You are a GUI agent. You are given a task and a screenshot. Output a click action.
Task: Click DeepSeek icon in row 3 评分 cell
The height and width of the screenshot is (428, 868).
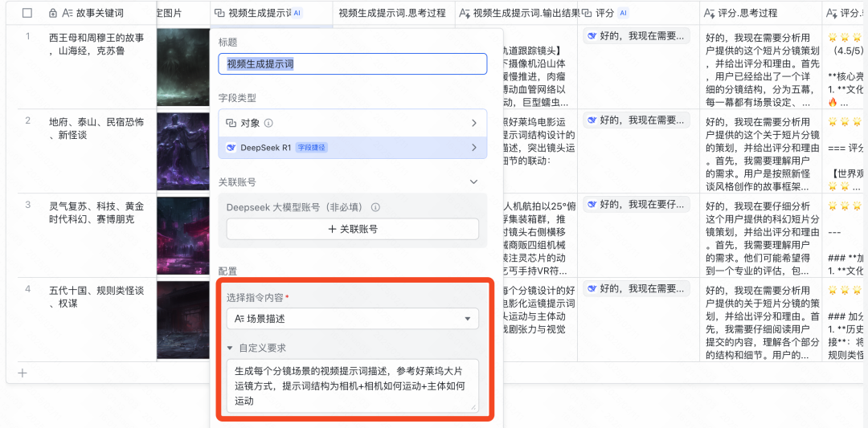click(x=592, y=204)
